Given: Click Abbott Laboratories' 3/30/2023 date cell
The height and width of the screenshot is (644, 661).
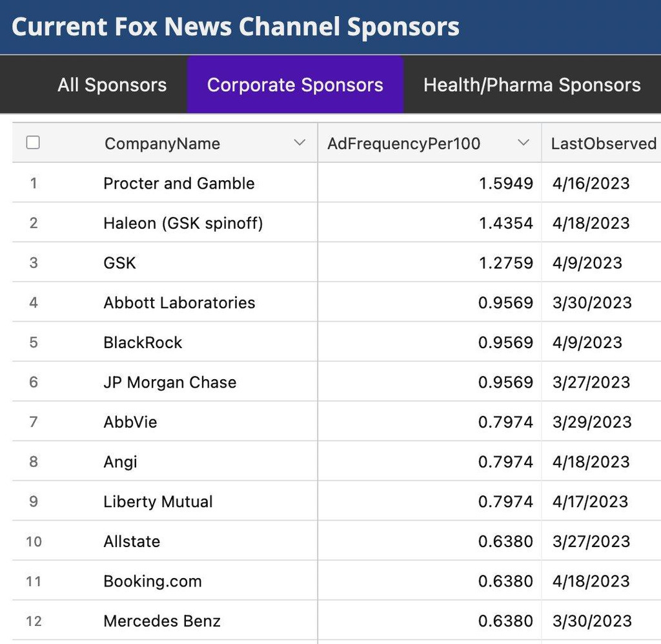Looking at the screenshot, I should 592,303.
